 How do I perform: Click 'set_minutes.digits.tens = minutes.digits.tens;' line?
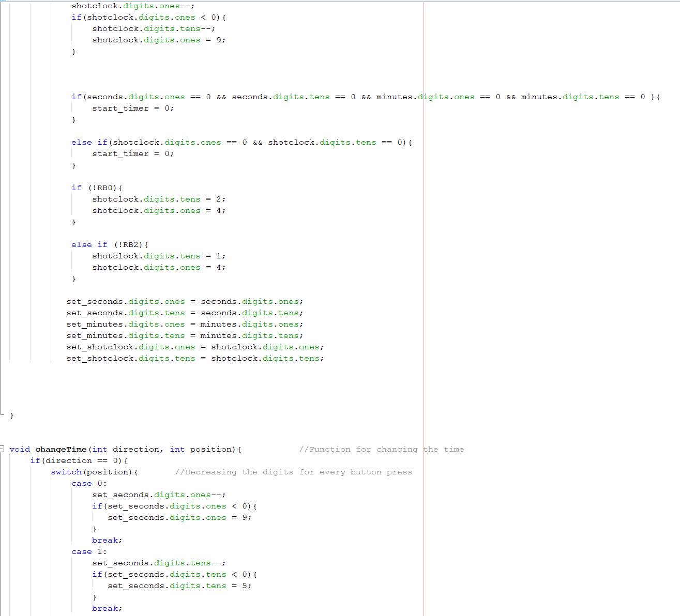(x=185, y=336)
